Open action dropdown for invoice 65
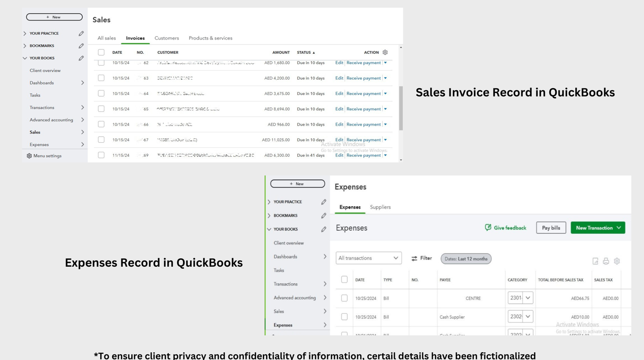644x360 pixels. pyautogui.click(x=386, y=109)
